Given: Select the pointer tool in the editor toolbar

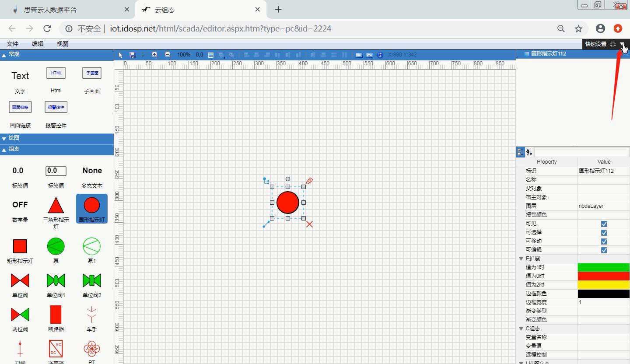Looking at the screenshot, I should [121, 55].
